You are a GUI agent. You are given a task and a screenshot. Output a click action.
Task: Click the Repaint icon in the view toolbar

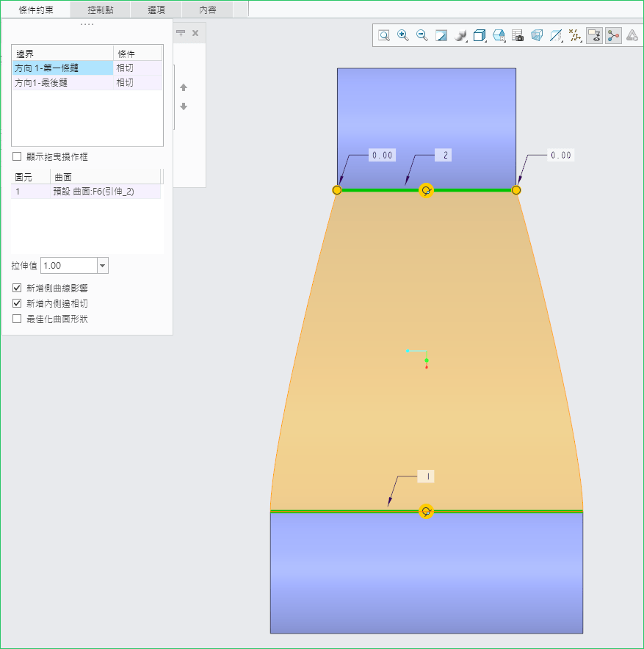441,35
